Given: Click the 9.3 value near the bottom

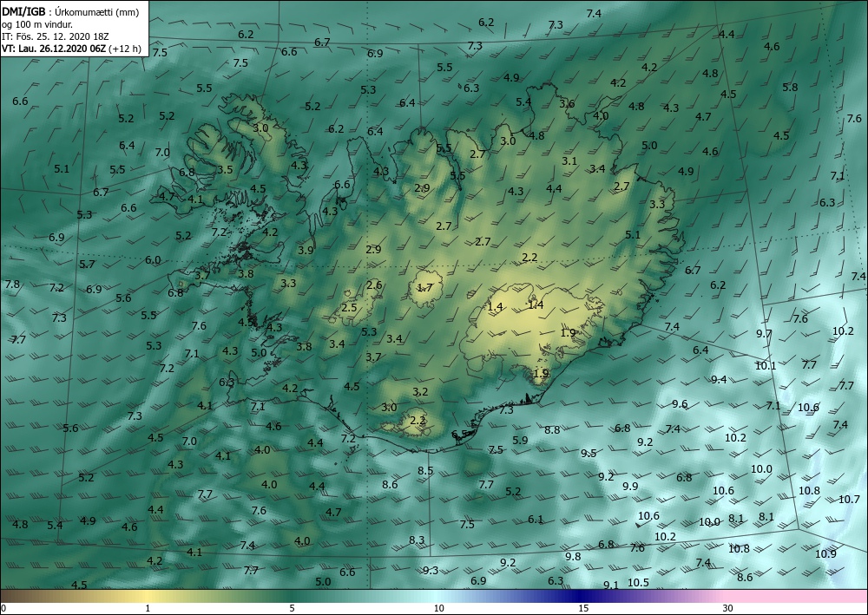Looking at the screenshot, I should [431, 570].
